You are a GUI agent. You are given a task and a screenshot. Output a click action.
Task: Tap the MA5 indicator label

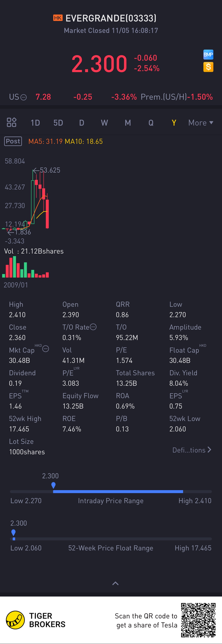click(x=45, y=141)
